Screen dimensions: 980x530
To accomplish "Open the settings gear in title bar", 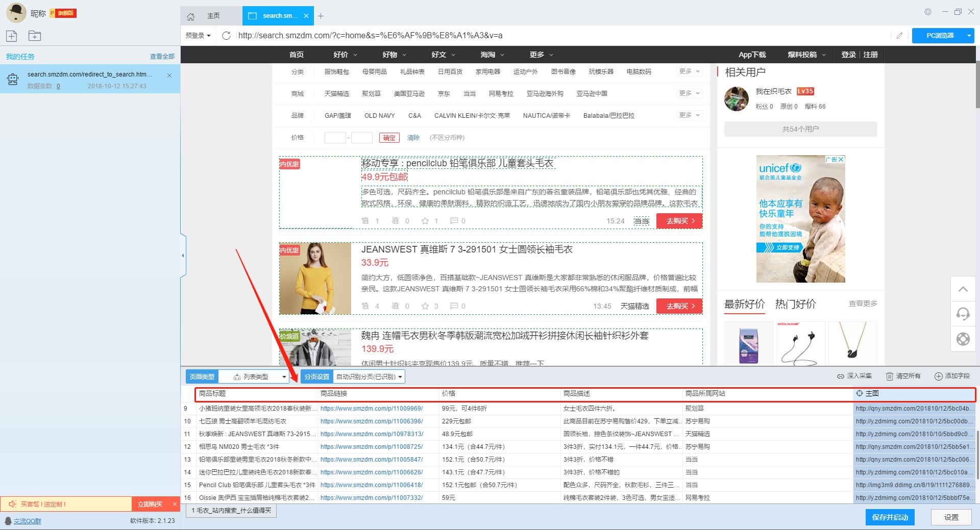I will [928, 12].
